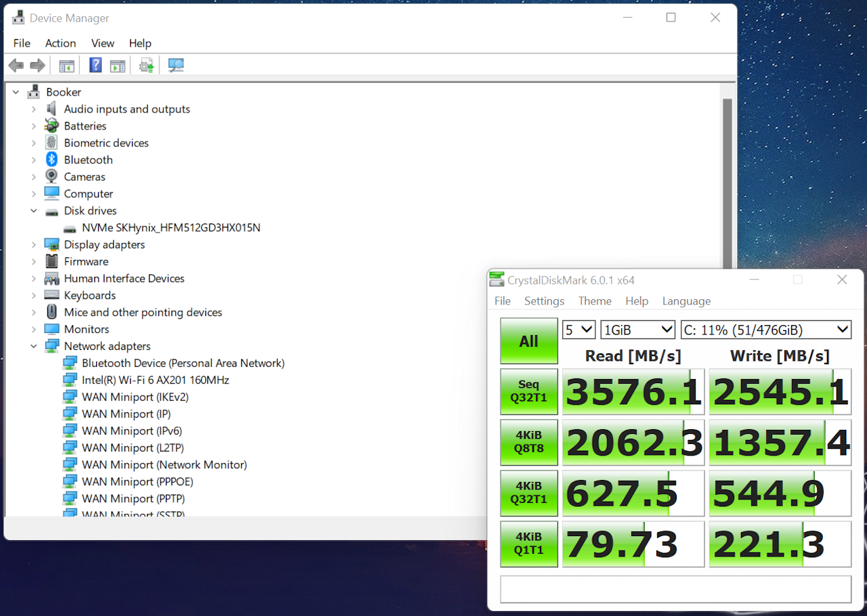Open the test size dropdown showing 1GiB
867x616 pixels.
point(638,330)
